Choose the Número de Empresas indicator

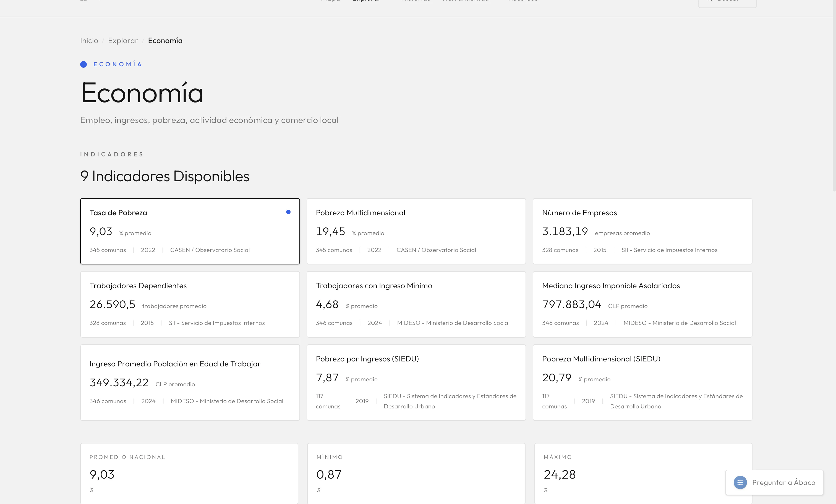(642, 231)
